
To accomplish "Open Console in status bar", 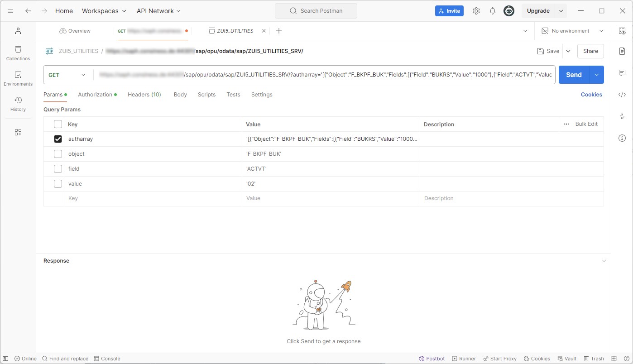I will [x=107, y=359].
